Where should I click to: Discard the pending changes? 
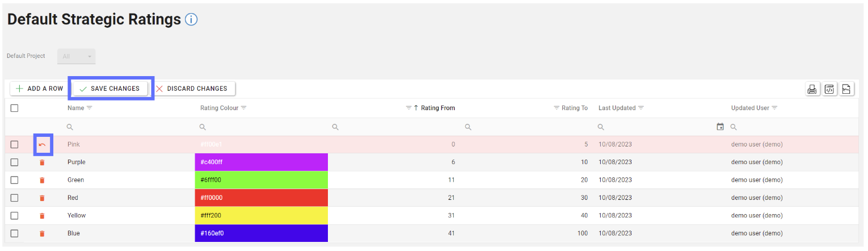[192, 89]
